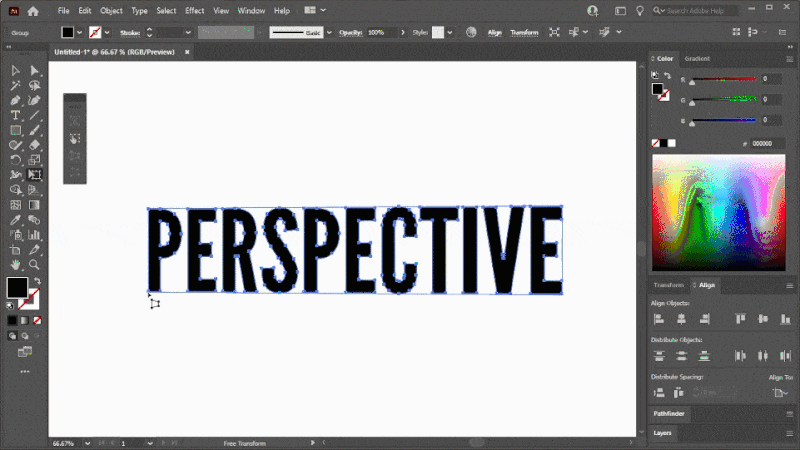Viewport: 800px width, 450px height.
Task: Reset default fill and stroke
Action: [10, 306]
